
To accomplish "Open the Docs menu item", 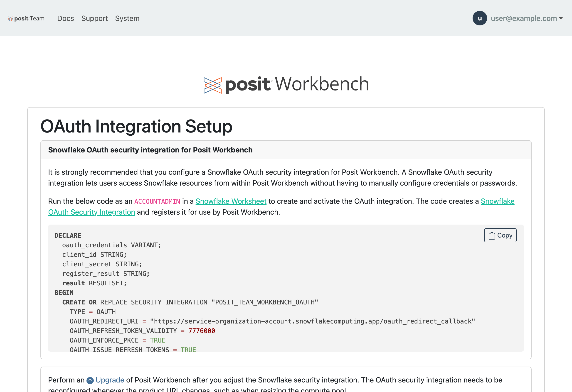I will [x=65, y=18].
